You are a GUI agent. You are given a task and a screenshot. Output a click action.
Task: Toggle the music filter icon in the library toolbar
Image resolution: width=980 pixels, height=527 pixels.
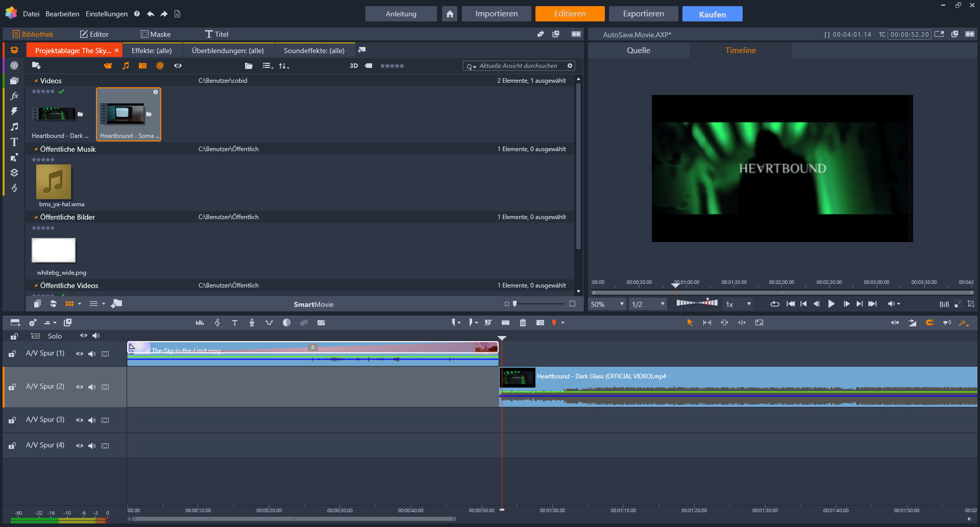pos(126,65)
